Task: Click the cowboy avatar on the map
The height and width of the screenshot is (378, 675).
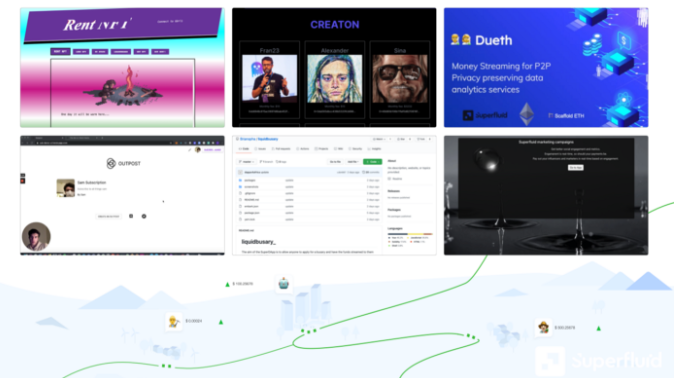Action: click(x=543, y=327)
